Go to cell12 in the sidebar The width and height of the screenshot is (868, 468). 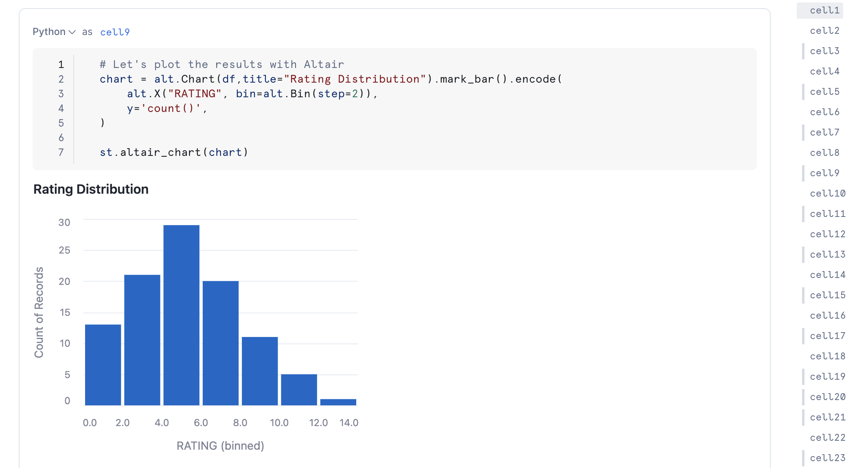[x=827, y=234]
